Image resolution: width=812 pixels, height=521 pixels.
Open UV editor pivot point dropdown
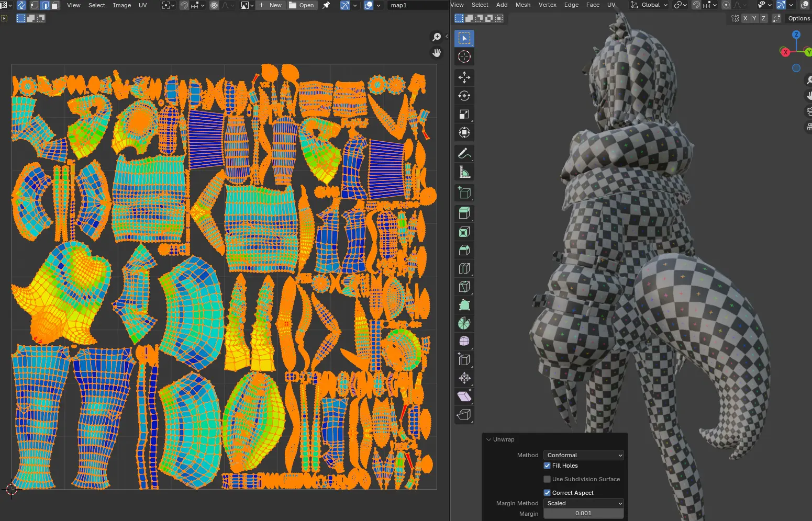[x=168, y=5]
